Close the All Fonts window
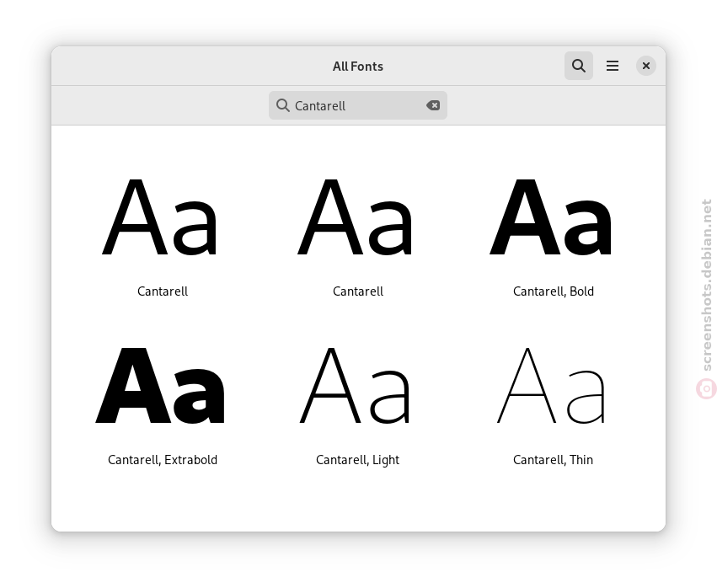 645,66
